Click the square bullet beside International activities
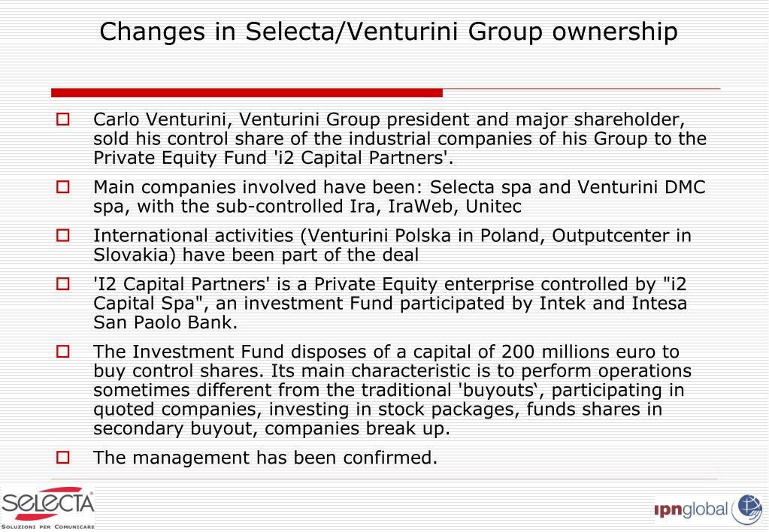 (63, 235)
